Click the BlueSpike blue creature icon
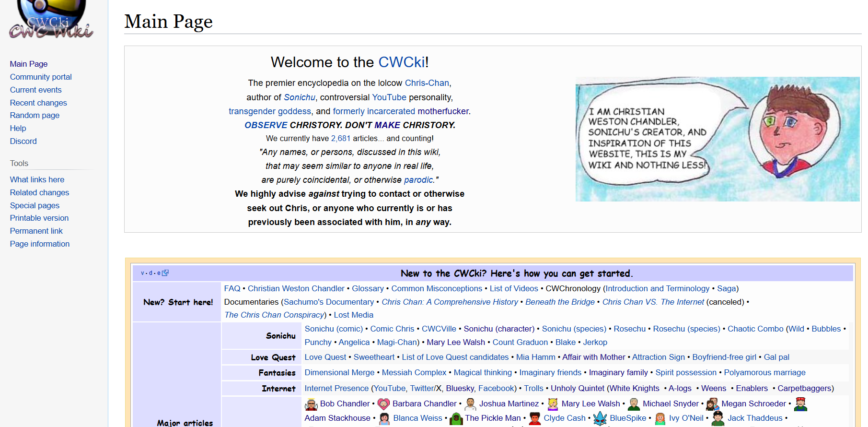This screenshot has width=868, height=427. pos(600,418)
